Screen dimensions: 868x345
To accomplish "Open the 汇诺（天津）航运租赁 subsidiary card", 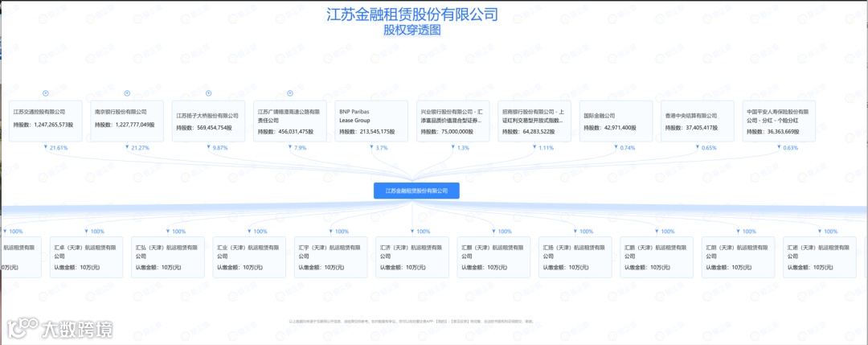I will click(x=819, y=257).
